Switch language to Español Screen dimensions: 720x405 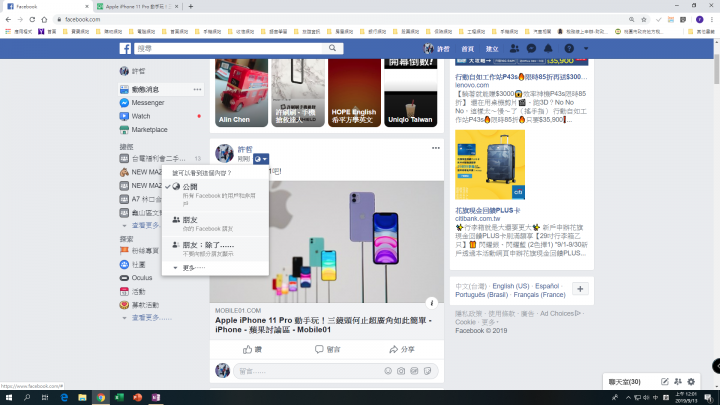pyautogui.click(x=547, y=286)
